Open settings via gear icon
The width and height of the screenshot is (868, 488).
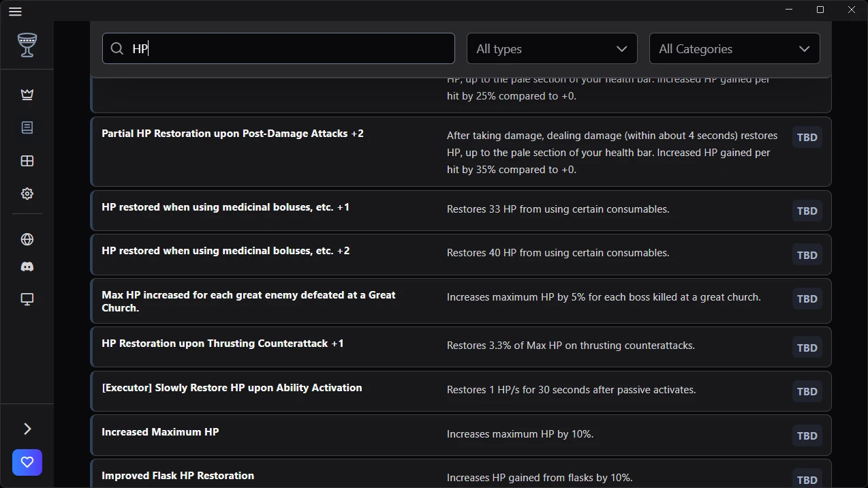27,194
